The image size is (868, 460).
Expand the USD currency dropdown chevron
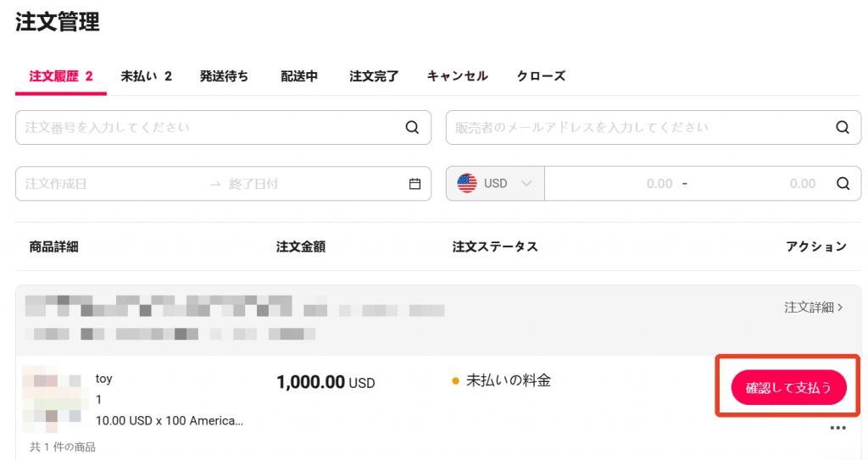(526, 183)
